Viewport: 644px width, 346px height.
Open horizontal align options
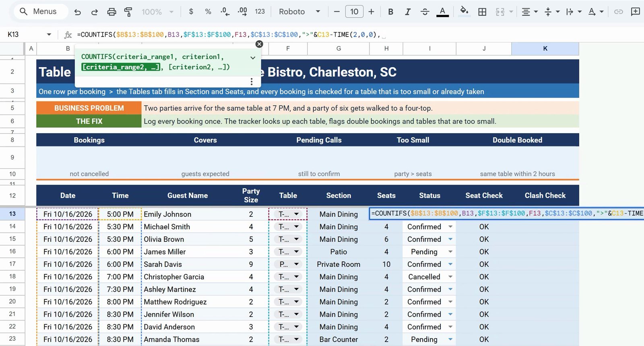(x=529, y=12)
